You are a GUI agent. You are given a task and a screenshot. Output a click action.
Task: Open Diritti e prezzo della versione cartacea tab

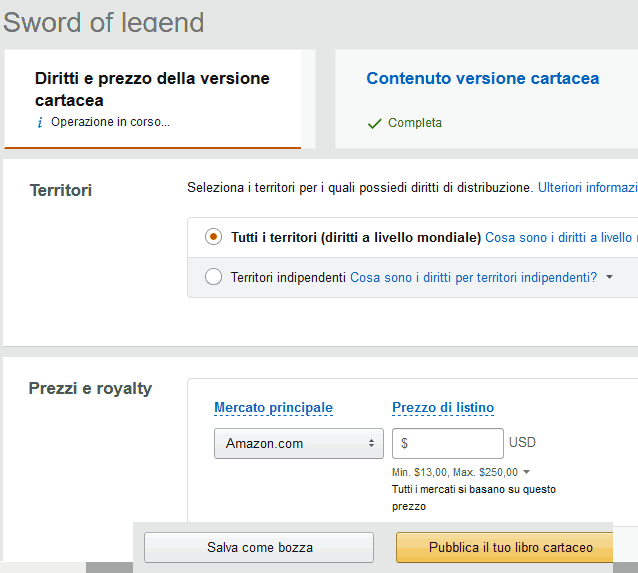click(153, 99)
